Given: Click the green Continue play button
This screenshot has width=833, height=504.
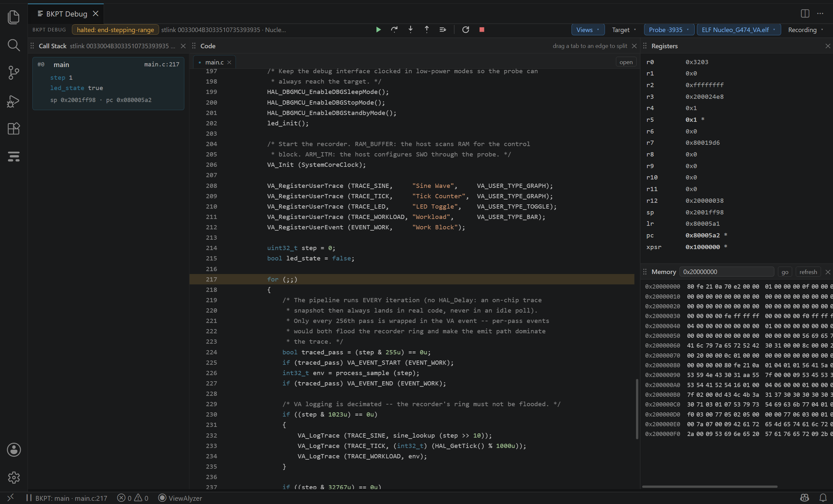Looking at the screenshot, I should 378,30.
